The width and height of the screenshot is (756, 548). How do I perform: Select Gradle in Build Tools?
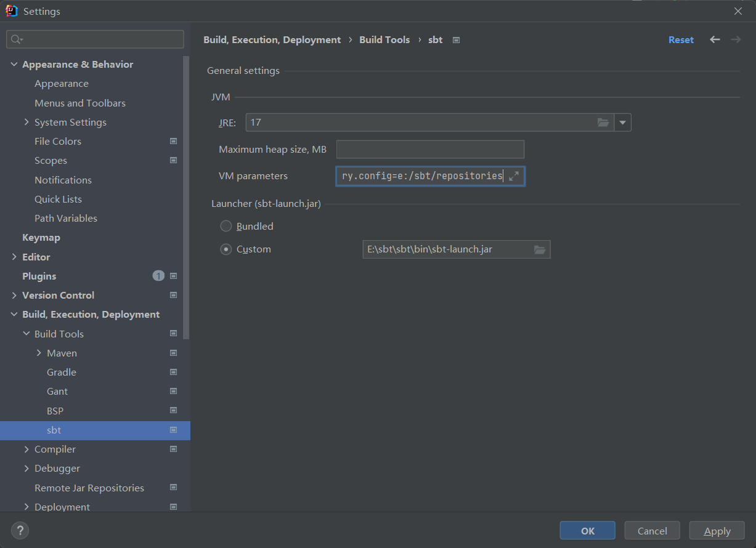pos(62,372)
